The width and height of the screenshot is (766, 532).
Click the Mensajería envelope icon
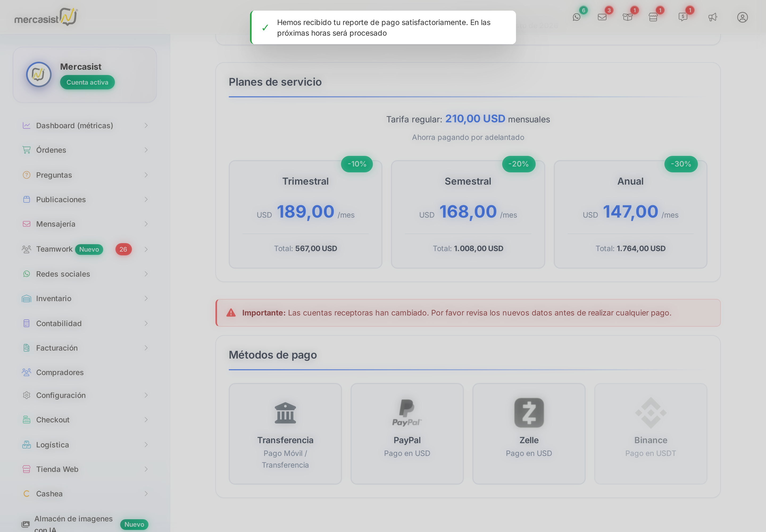tap(26, 224)
